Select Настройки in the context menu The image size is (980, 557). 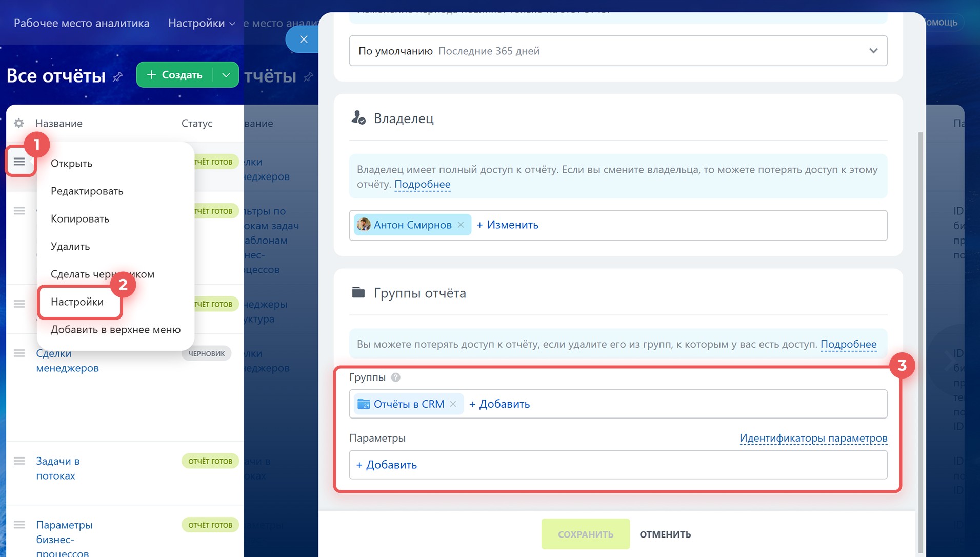pyautogui.click(x=77, y=302)
